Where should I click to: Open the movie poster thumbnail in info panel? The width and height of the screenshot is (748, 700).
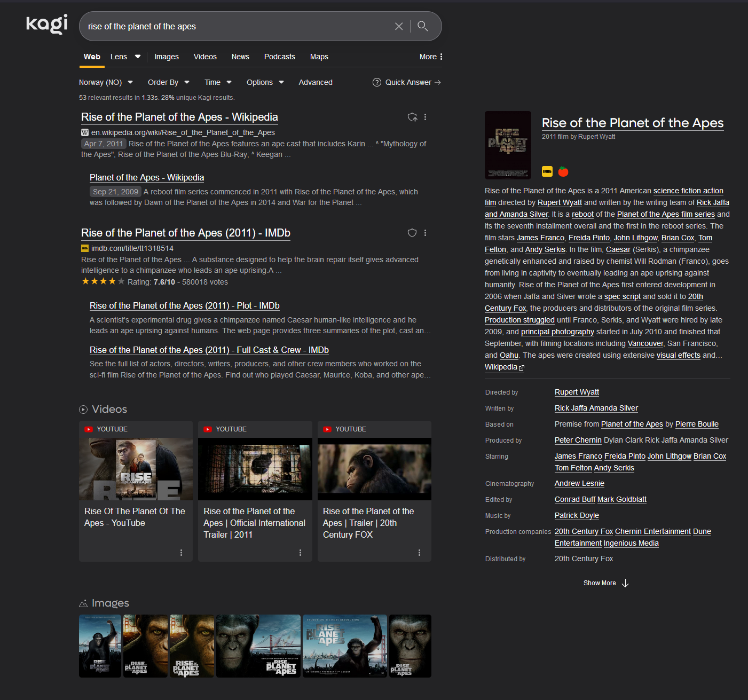pos(508,145)
